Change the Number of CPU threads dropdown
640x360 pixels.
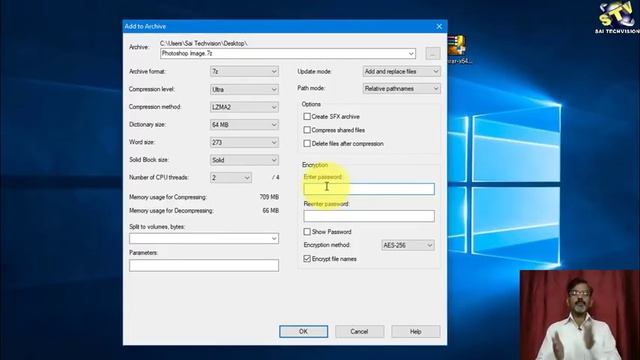click(x=231, y=178)
